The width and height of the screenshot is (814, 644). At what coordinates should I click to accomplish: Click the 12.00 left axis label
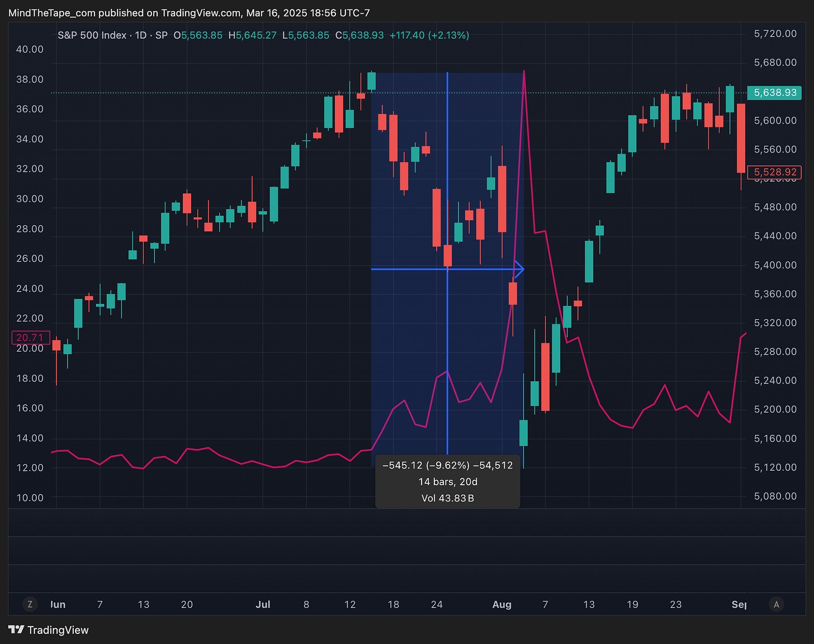[30, 468]
